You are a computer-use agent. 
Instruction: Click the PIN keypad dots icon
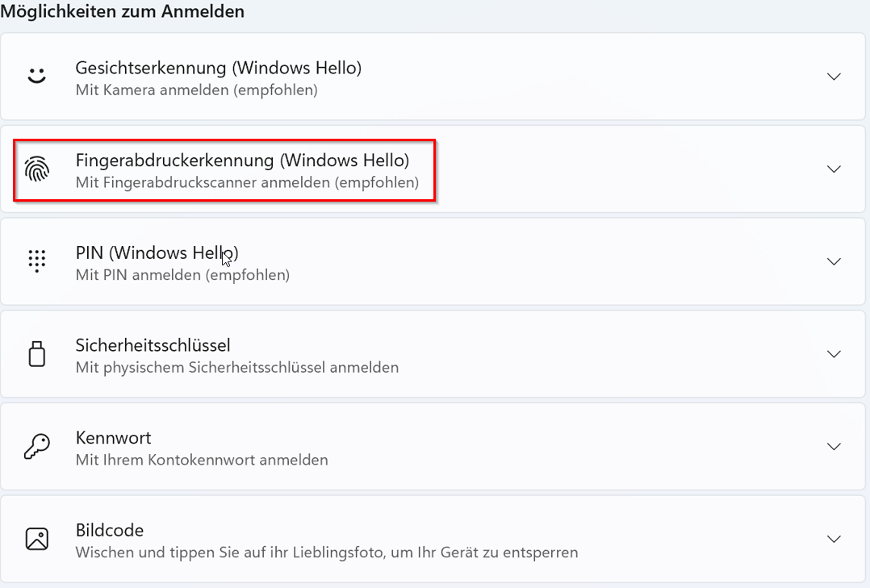37,261
